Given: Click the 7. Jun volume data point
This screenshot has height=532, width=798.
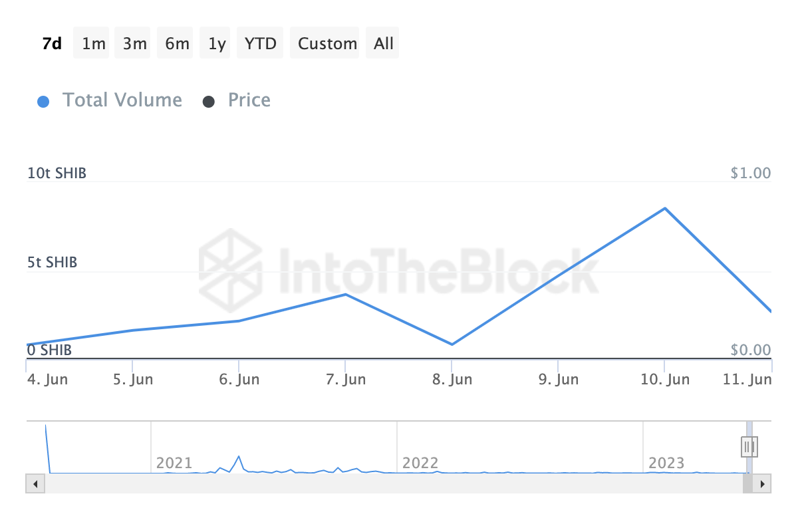Looking at the screenshot, I should [x=345, y=294].
